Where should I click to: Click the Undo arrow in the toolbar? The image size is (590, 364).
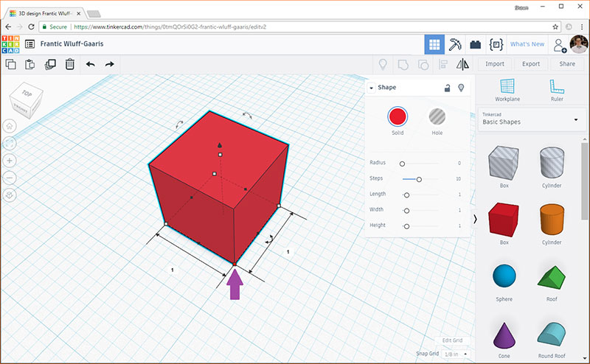click(x=90, y=65)
